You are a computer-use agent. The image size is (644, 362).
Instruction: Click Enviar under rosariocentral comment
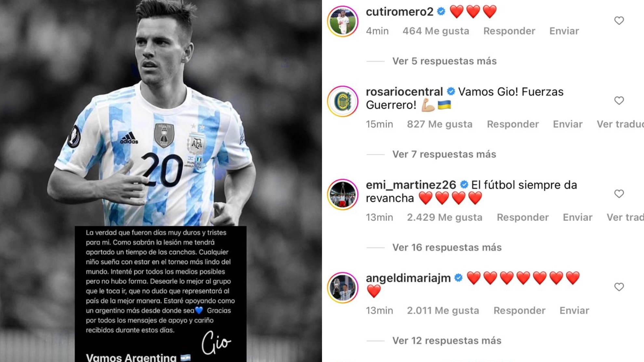click(x=568, y=124)
